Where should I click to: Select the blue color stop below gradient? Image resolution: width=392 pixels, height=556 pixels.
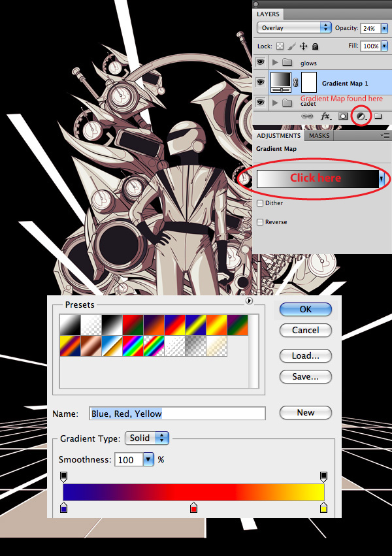coord(64,508)
